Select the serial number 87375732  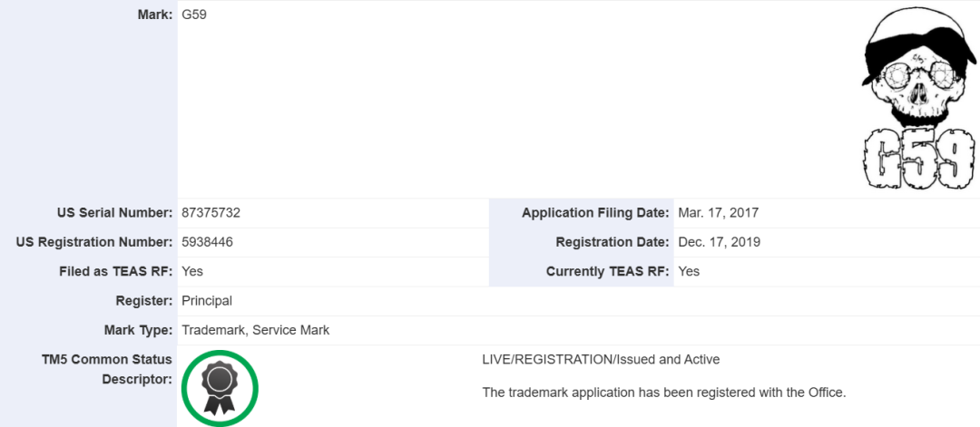[x=211, y=213]
